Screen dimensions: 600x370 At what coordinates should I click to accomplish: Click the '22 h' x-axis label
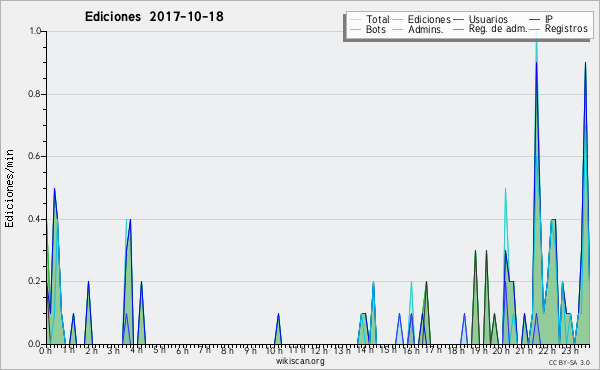point(547,350)
